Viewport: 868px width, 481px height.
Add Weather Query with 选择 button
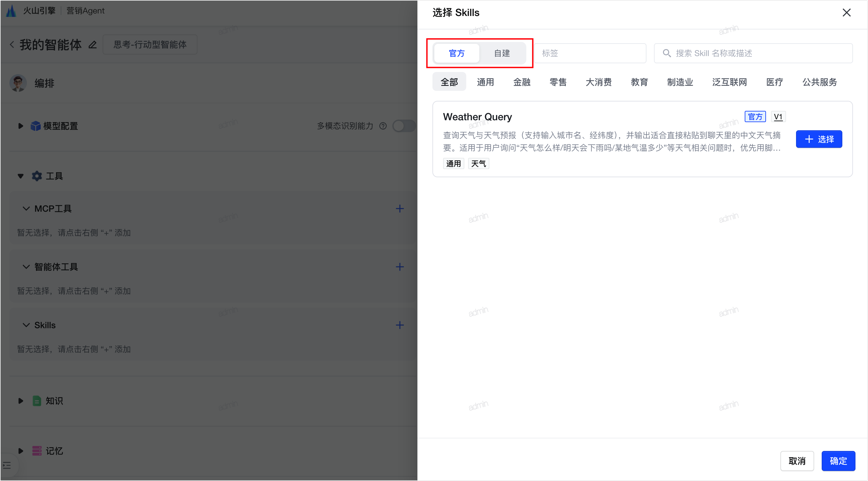[x=819, y=139]
